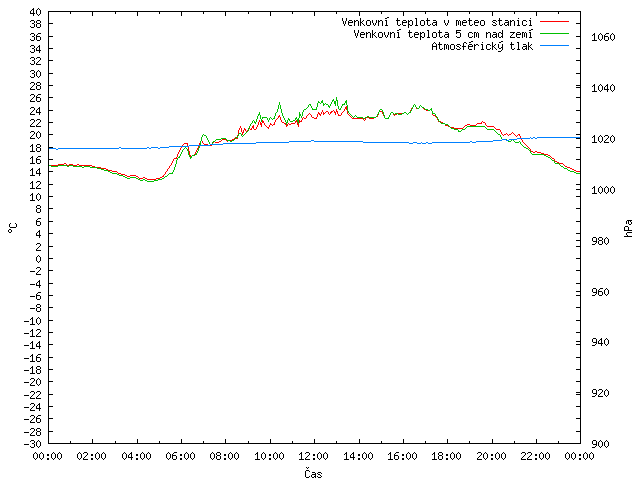This screenshot has width=640, height=480.
Task: Click the '02:00' time axis label
Action: click(91, 456)
